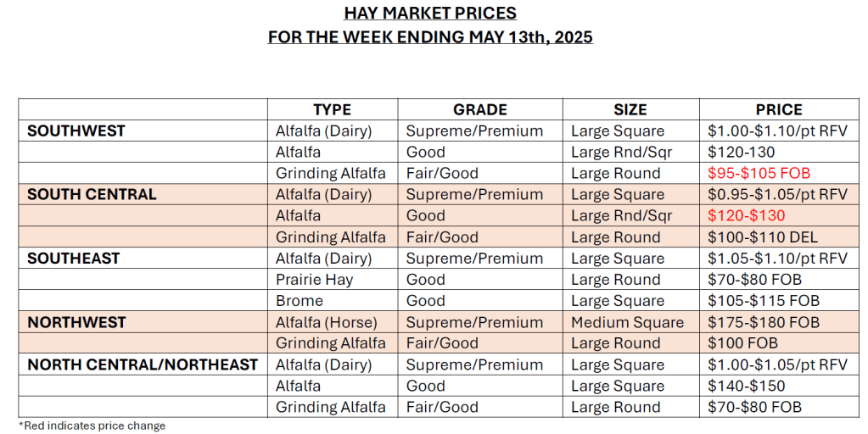Viewport: 868px width, 434px height.
Task: Select the NORTH CENTRAL/NORTHEAST region cell
Action: (x=143, y=364)
